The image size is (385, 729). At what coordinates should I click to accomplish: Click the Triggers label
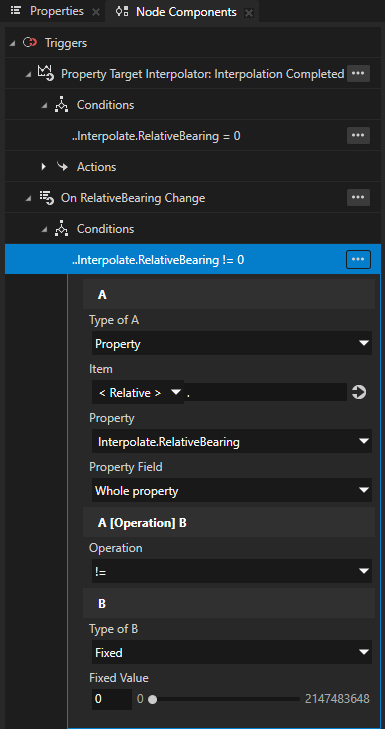66,43
